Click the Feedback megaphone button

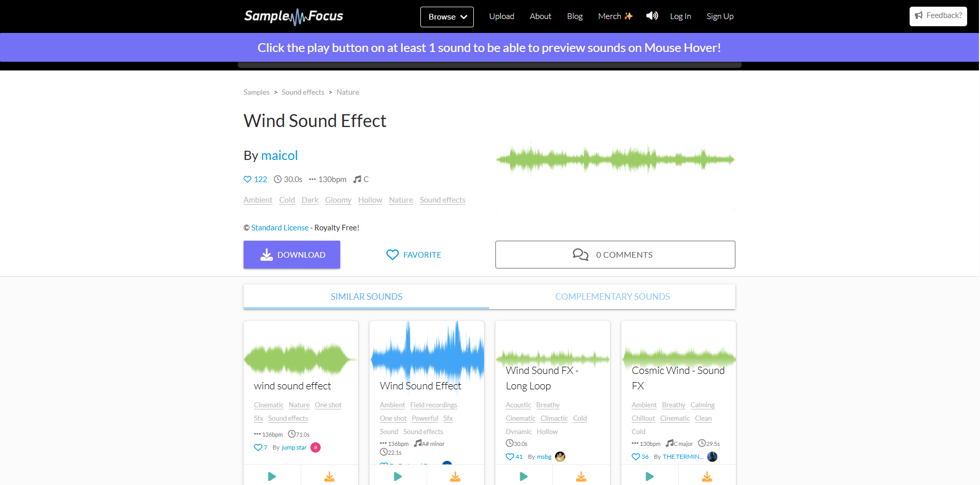coord(937,16)
